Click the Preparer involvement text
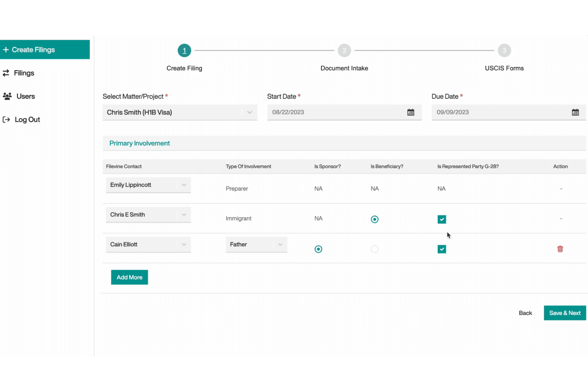588x392 pixels. 237,189
